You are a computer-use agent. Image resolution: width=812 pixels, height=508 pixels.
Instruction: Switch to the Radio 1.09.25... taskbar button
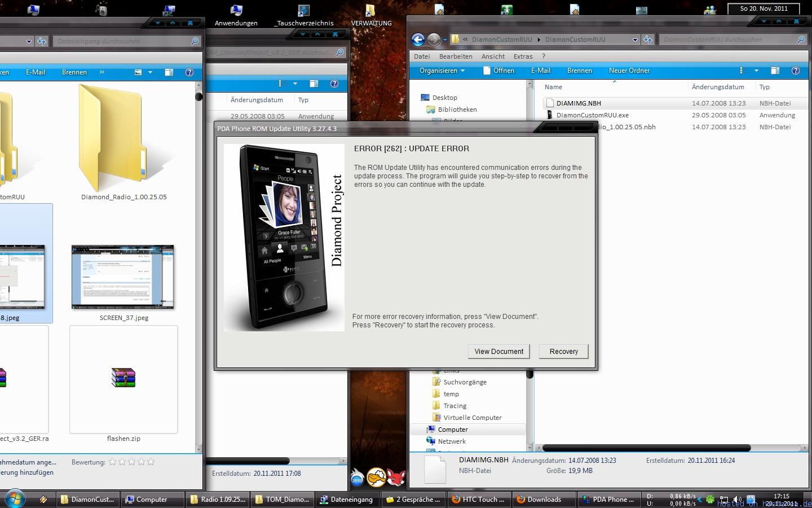[x=218, y=500]
